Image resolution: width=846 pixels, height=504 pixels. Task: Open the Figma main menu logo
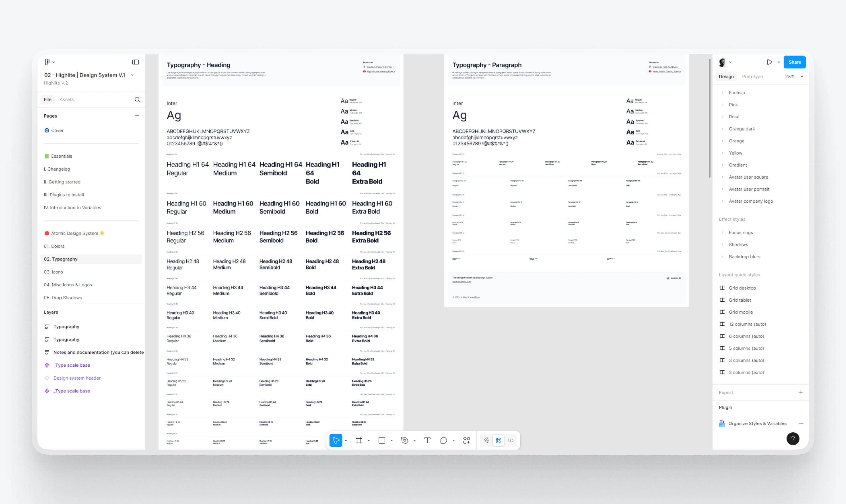[x=47, y=62]
